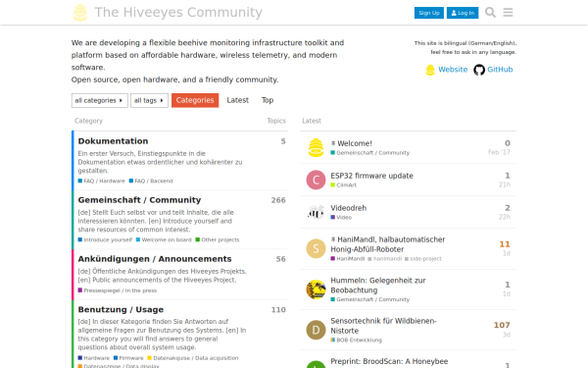The height and width of the screenshot is (368, 588).
Task: Open the Firmware subcategory
Action: tap(128, 358)
